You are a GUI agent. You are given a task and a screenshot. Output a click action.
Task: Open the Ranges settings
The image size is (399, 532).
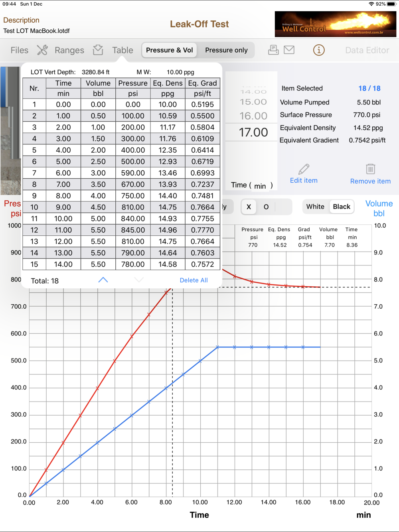click(69, 50)
